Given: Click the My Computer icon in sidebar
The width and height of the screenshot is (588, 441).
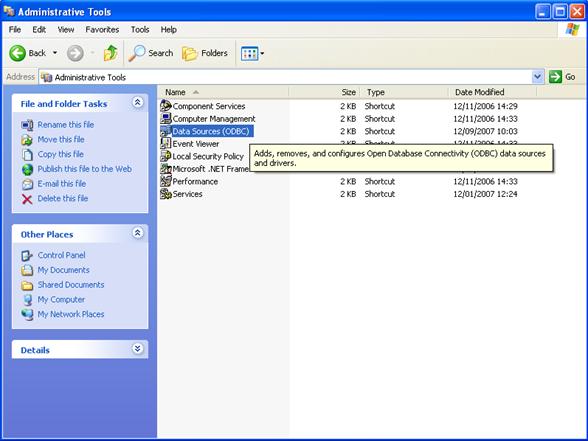Looking at the screenshot, I should (x=27, y=300).
